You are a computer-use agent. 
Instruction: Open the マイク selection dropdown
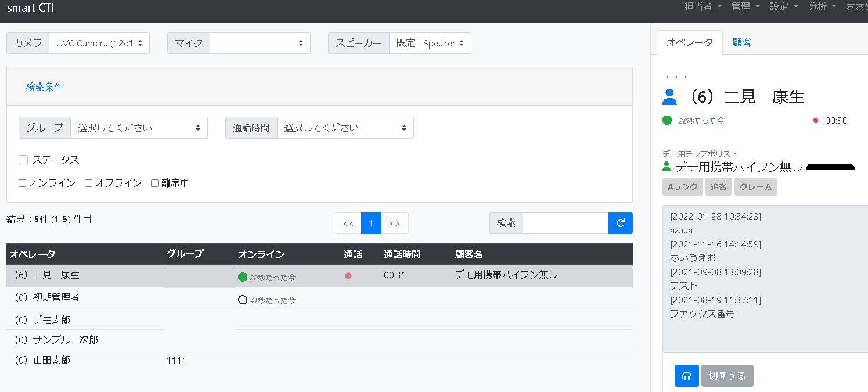point(260,42)
